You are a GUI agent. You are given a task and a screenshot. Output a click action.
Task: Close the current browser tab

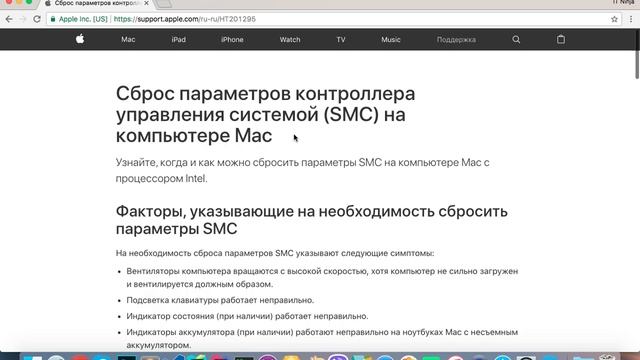click(146, 3)
